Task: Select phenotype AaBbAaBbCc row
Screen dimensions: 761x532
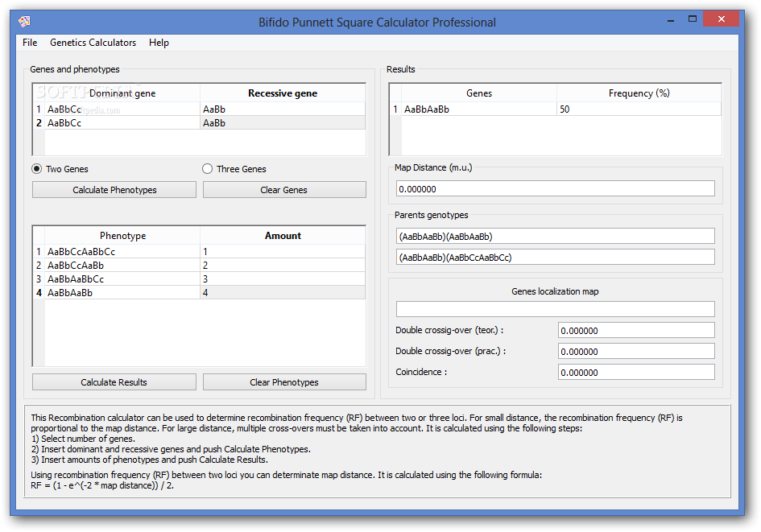Action: [x=122, y=278]
